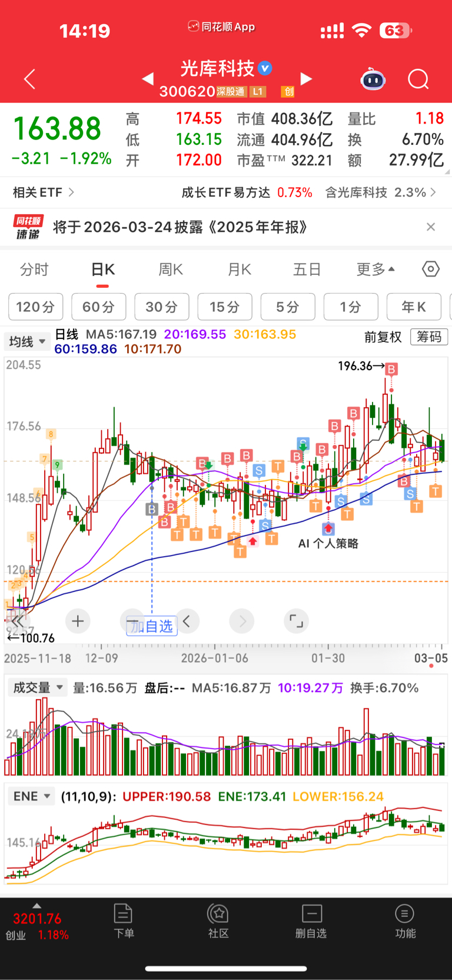Select the 日K tab
Image resolution: width=452 pixels, height=980 pixels.
point(102,270)
